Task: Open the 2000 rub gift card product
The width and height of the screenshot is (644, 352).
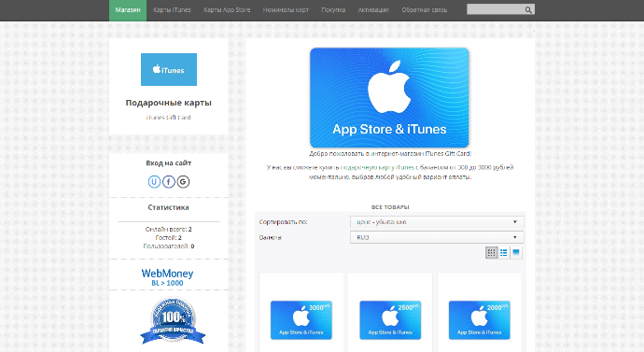Action: (x=480, y=320)
